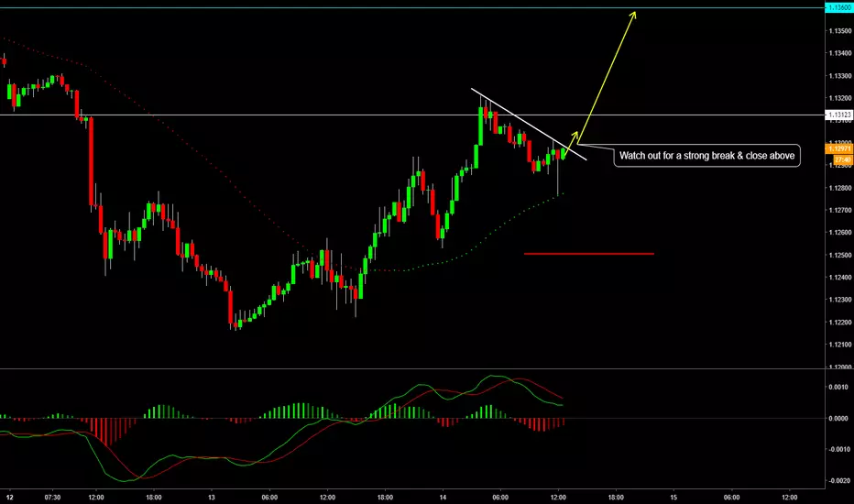This screenshot has width=854, height=504.
Task: Click the callout text 'Watch out for a strong break & close above'
Action: 707,156
